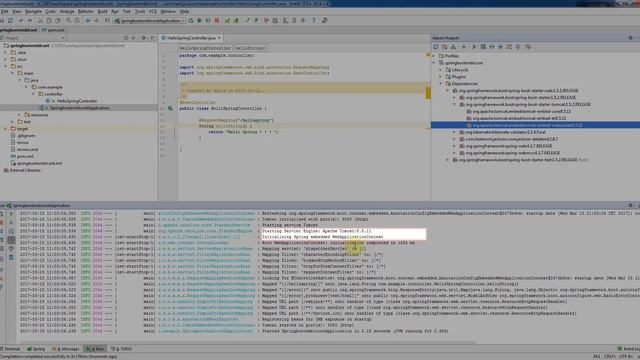Screen dimensions: 640x360
Task: Execute Maven goal icon
Action: coord(483,47)
